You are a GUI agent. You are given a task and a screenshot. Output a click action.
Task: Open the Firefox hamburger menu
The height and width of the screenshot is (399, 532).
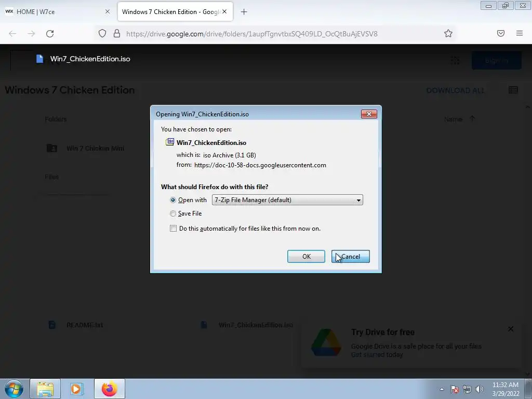point(520,33)
